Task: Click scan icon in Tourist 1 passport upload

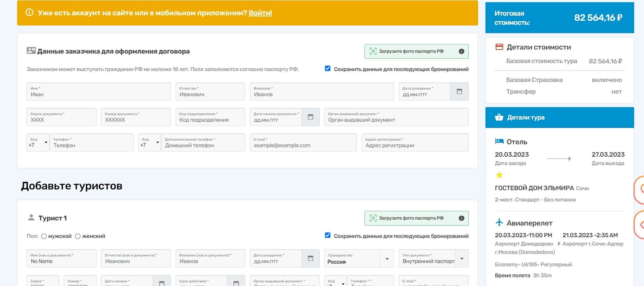Action: [373, 218]
